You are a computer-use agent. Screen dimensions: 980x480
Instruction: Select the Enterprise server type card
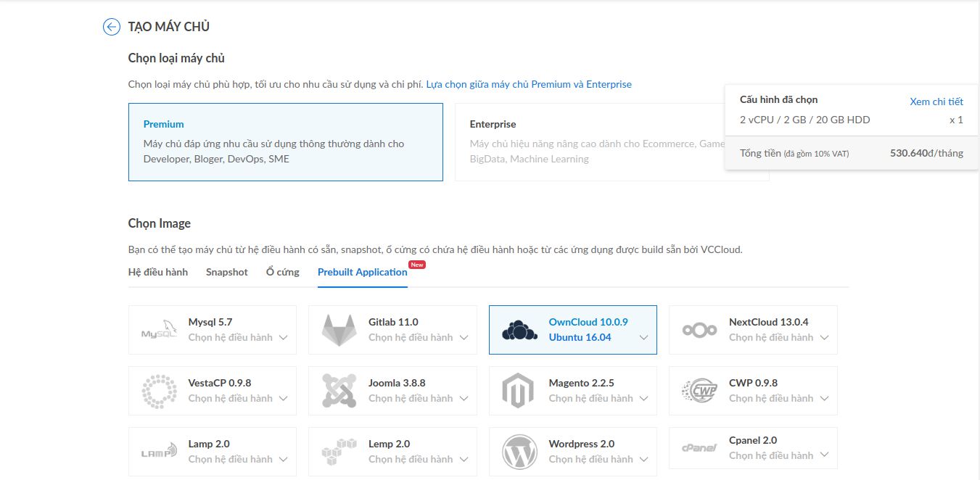coord(612,141)
